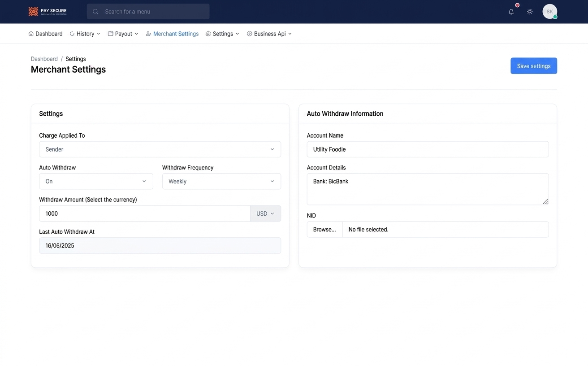Click the Dashboard home icon
588x366 pixels.
31,34
